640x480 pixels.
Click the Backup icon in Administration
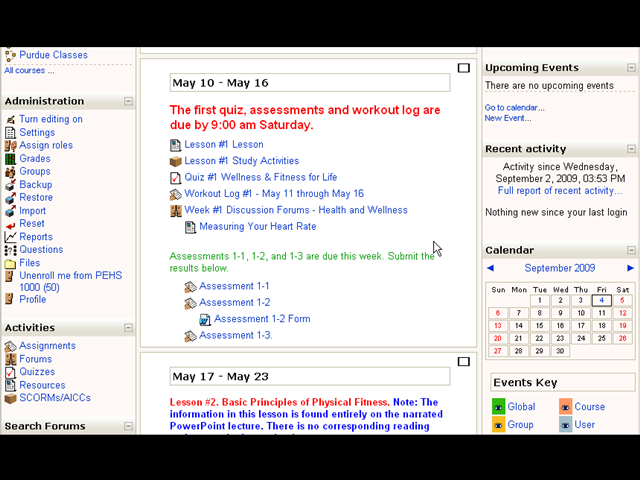10,185
